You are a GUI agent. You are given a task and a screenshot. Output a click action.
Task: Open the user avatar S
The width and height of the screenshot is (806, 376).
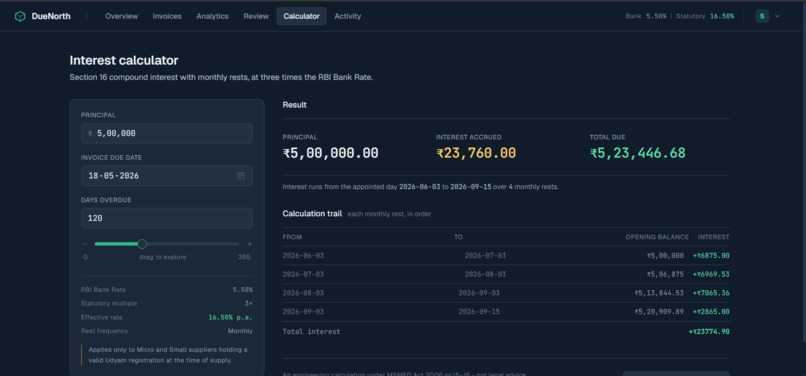[x=762, y=16]
